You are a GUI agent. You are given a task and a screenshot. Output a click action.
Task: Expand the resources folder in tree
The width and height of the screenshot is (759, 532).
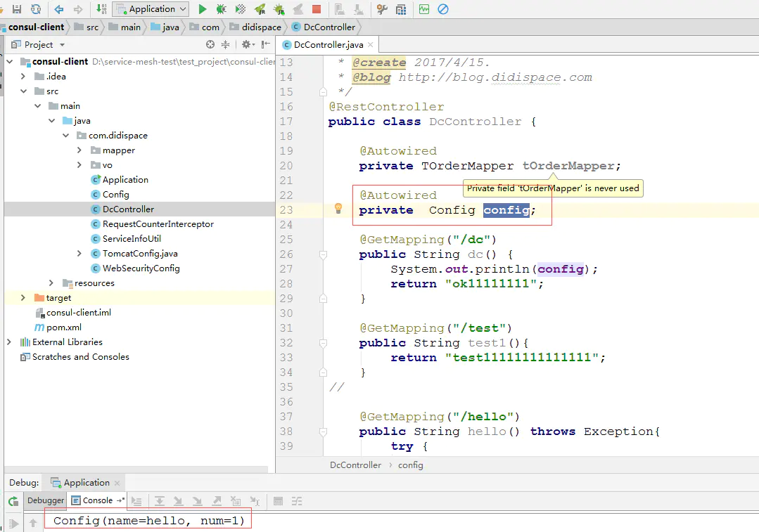(x=51, y=283)
